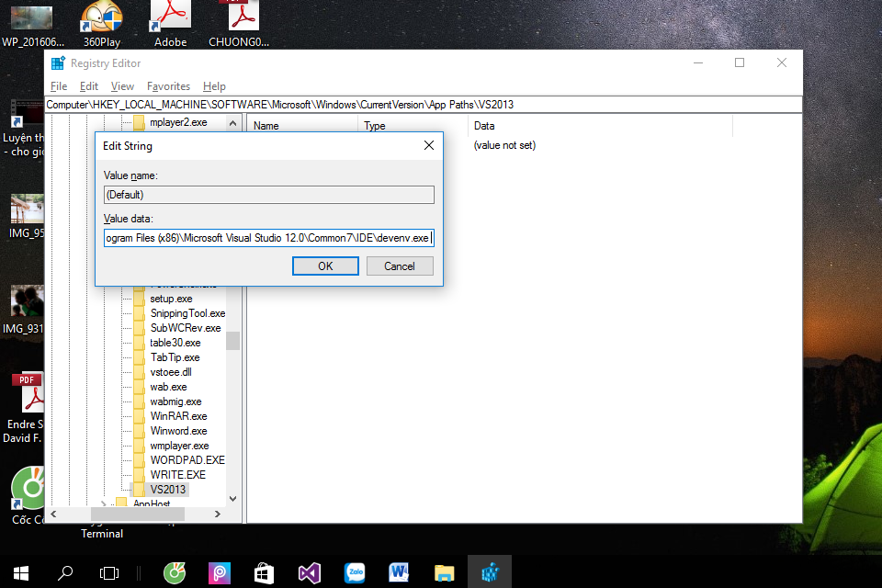Select the wab.exe folder icon
Screen dimensions: 882x588
(139, 387)
